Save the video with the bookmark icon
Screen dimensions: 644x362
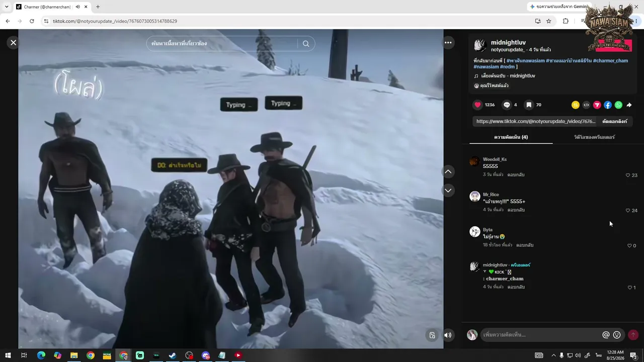click(529, 105)
